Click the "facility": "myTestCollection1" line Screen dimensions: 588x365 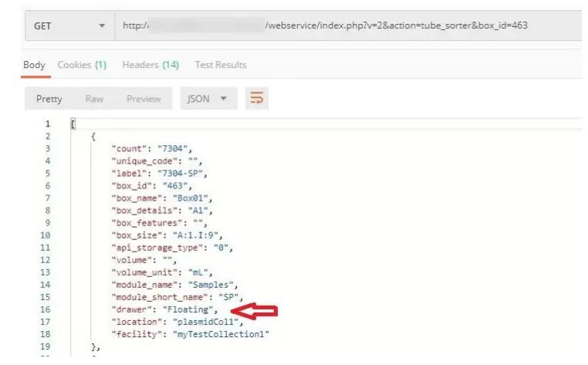coord(190,334)
